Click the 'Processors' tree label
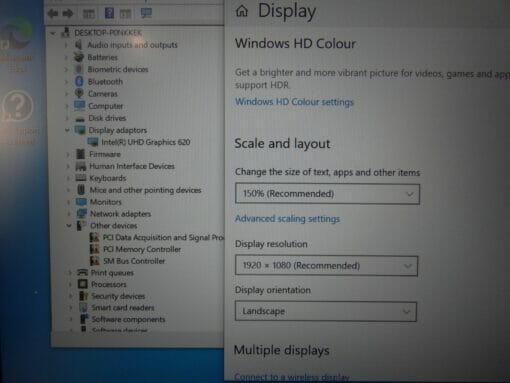510x383 pixels. click(x=109, y=284)
